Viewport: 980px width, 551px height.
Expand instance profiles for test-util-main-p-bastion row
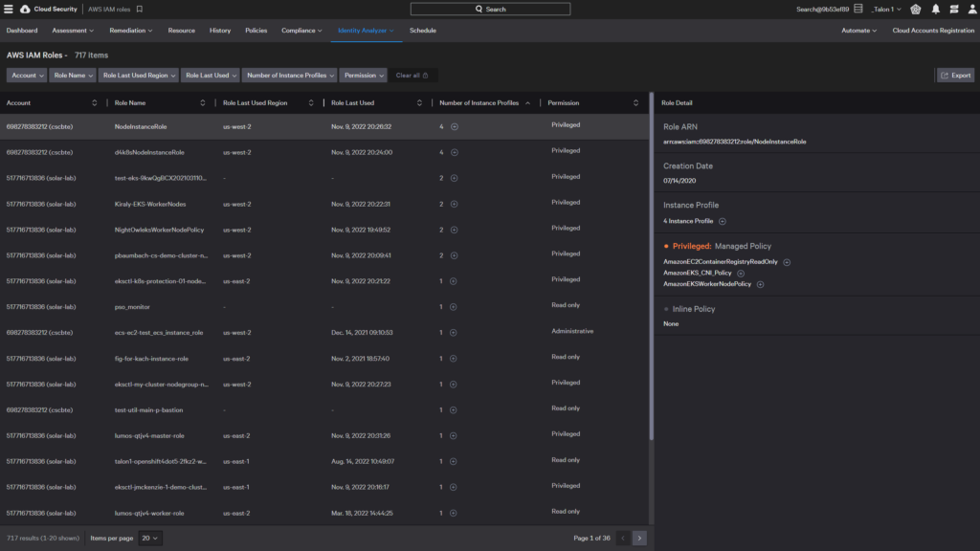click(x=453, y=410)
